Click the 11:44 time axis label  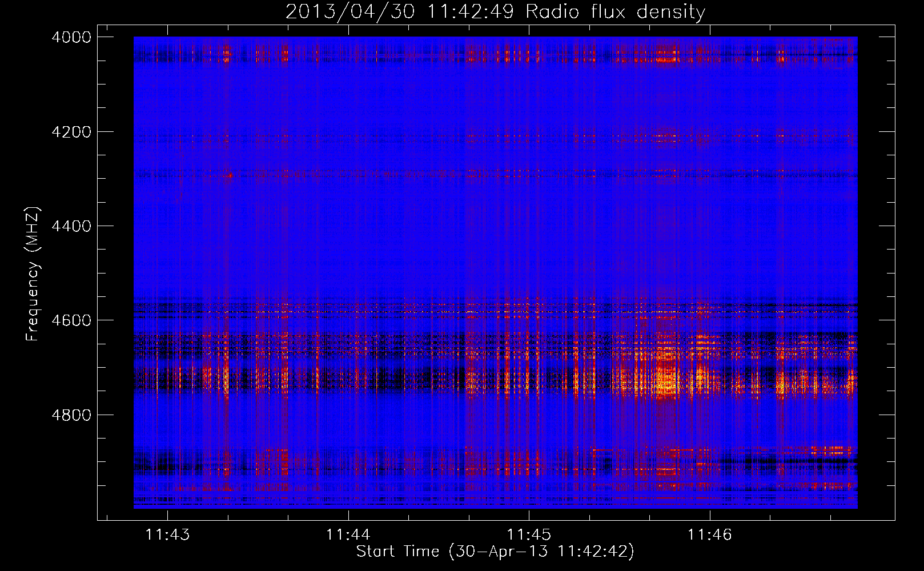click(x=348, y=535)
